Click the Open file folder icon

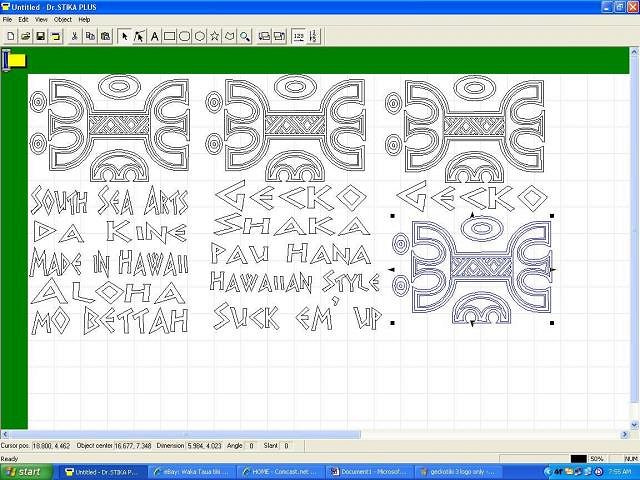coord(25,36)
